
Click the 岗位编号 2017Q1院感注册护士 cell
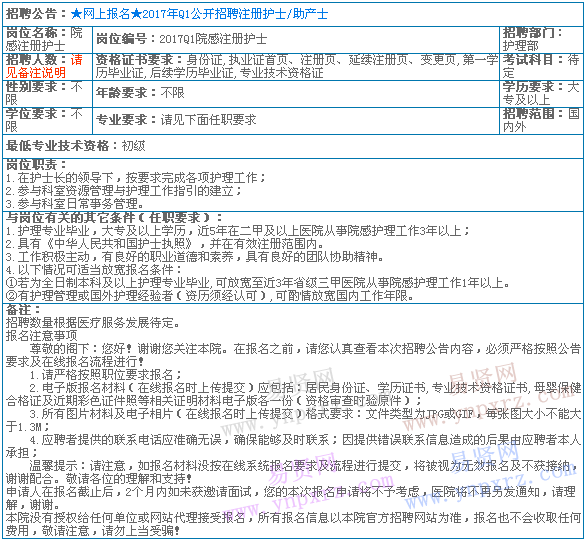(x=296, y=40)
